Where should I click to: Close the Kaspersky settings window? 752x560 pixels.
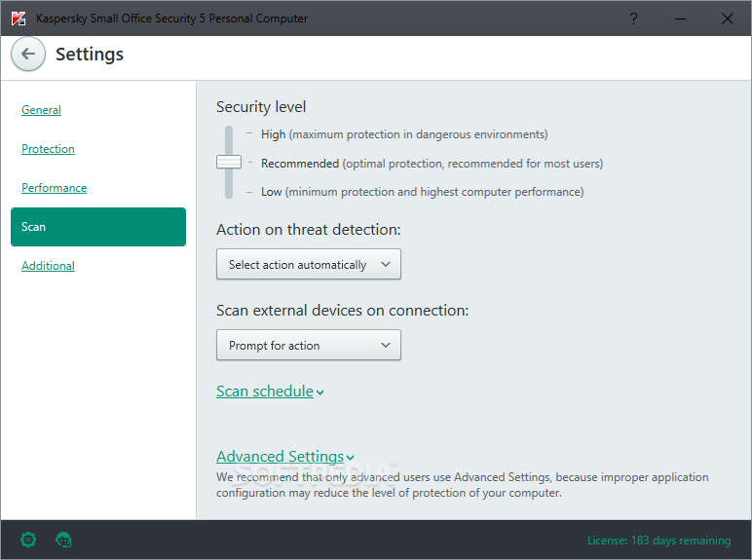(728, 19)
